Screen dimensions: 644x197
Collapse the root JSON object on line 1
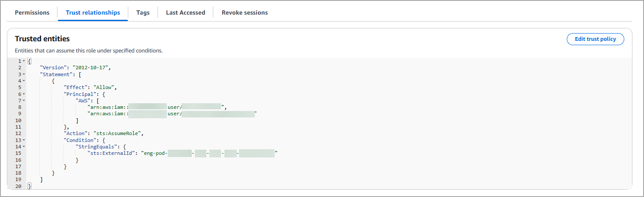(x=24, y=61)
